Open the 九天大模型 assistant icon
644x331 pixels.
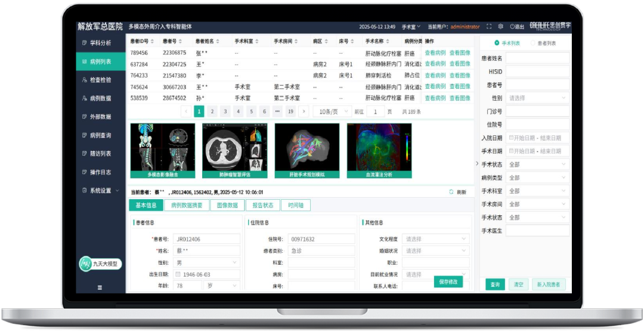86,264
